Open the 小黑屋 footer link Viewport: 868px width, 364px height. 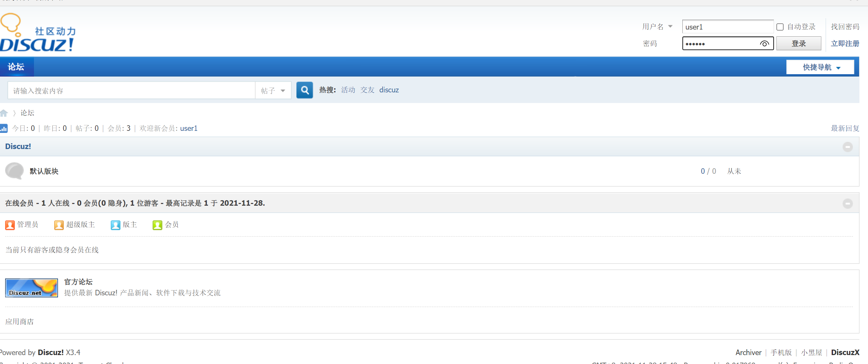tap(812, 353)
